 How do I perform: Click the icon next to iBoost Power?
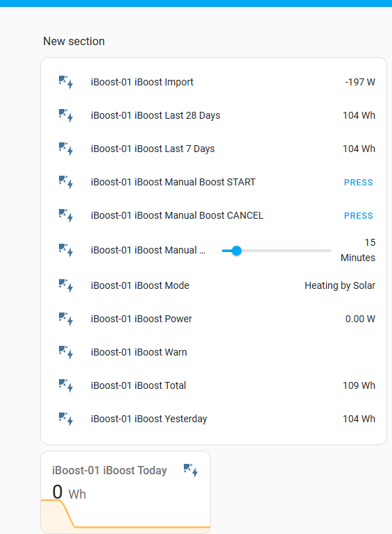pyautogui.click(x=66, y=319)
